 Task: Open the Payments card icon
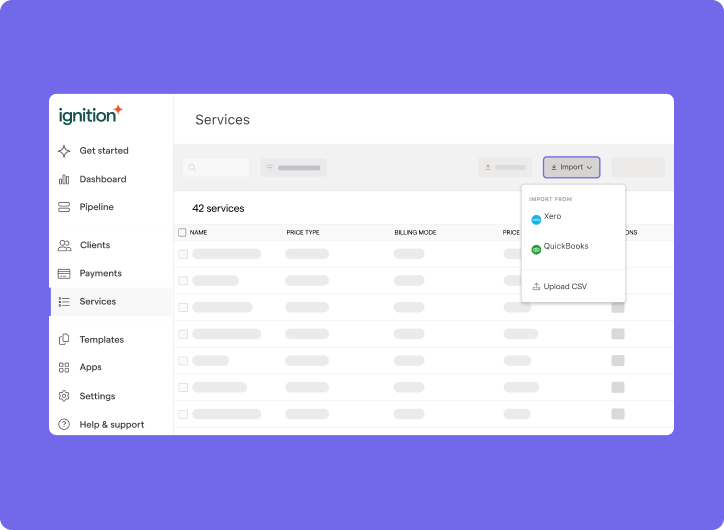tap(64, 273)
